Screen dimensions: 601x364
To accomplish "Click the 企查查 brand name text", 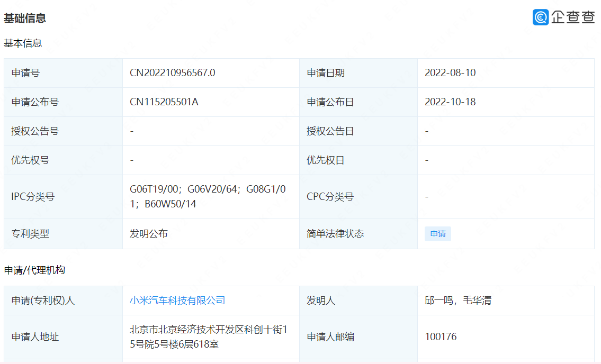I will [573, 17].
